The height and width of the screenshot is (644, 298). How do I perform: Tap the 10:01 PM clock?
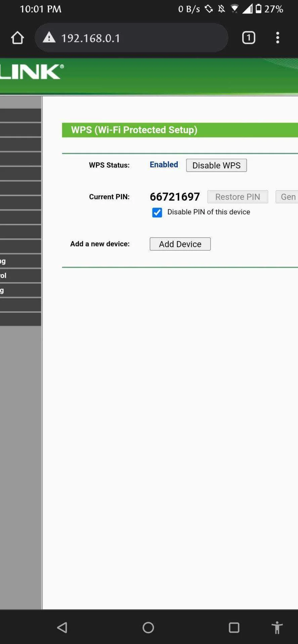point(41,9)
